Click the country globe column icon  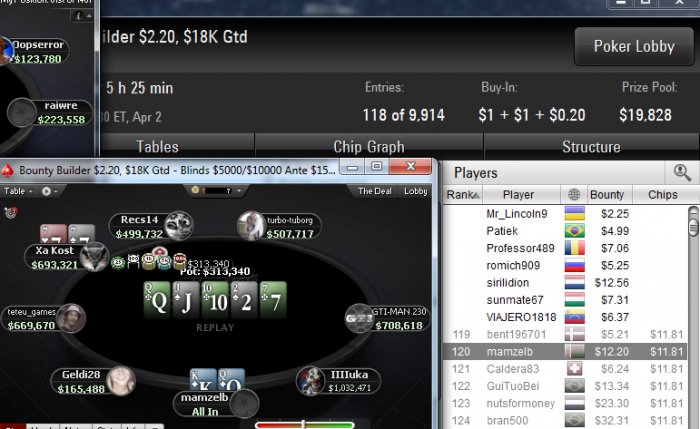tap(574, 195)
